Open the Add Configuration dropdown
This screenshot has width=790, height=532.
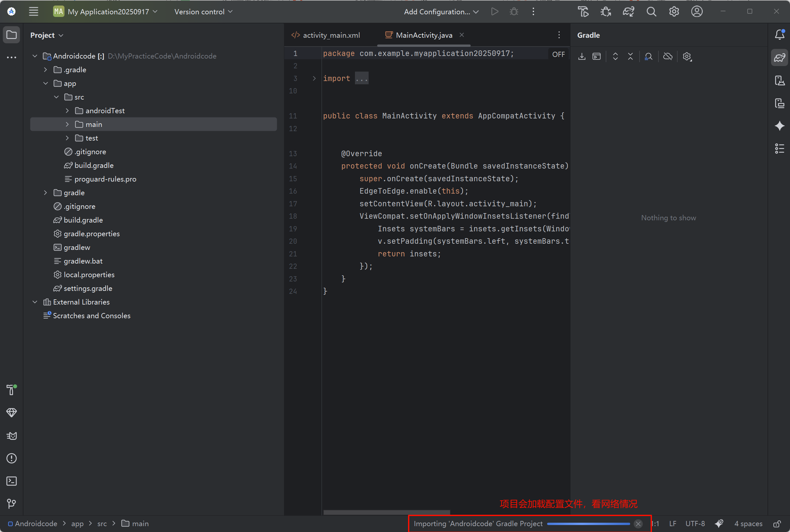click(440, 11)
